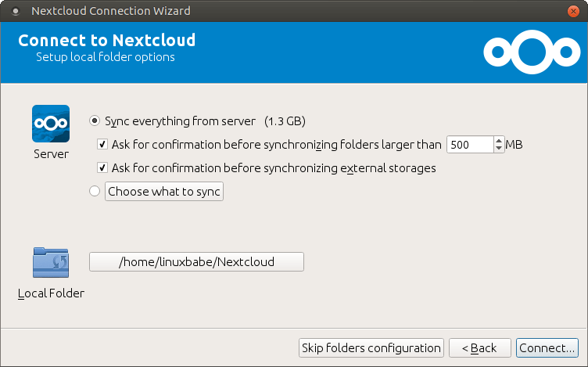This screenshot has height=367, width=588.
Task: Decrease the folder size limit with down arrow
Action: [498, 148]
